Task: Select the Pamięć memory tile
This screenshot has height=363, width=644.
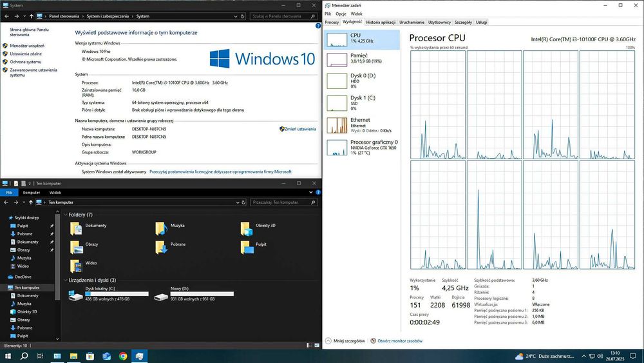Action: click(361, 59)
